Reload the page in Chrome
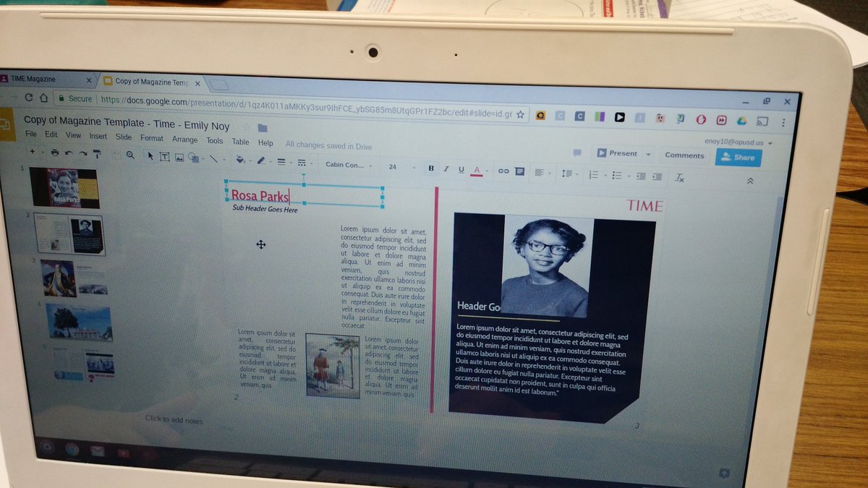Image resolution: width=868 pixels, height=488 pixels. click(x=29, y=97)
